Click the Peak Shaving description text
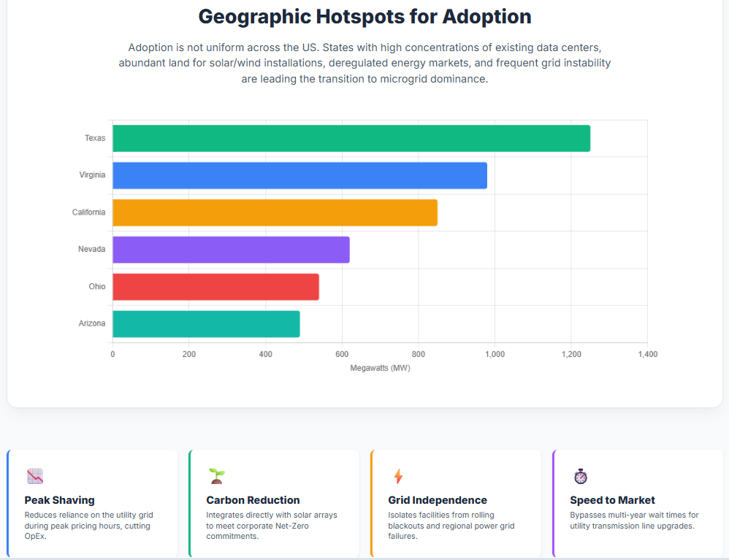The image size is (729, 560). (88, 526)
